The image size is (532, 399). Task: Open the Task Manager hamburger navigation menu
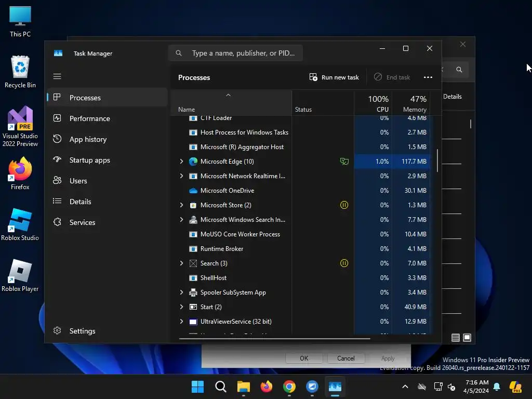(57, 76)
